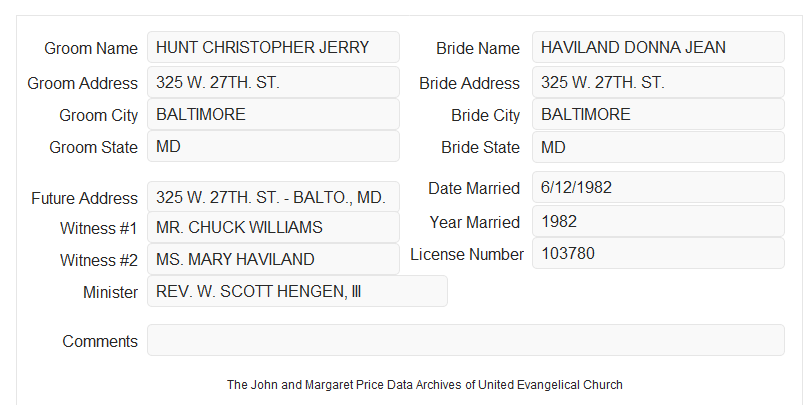Focus the Groom Address field
805x405 pixels.
273,82
